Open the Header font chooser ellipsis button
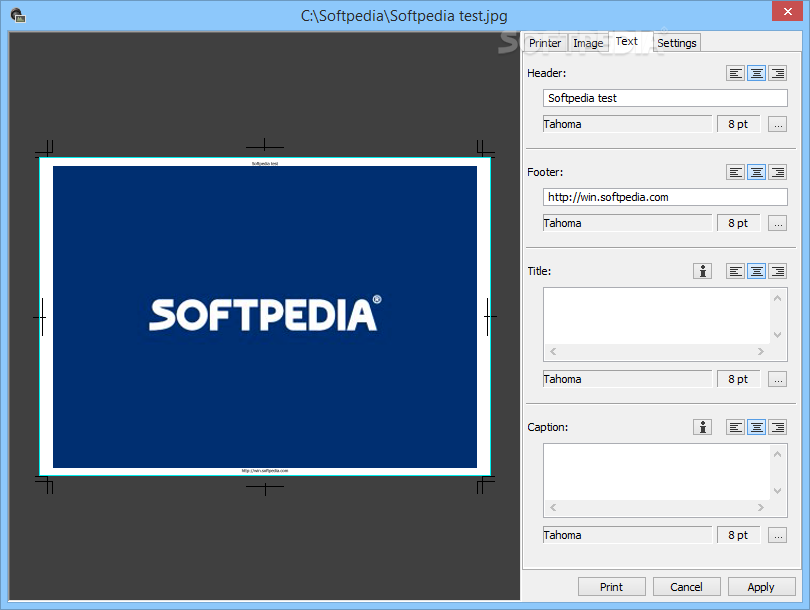The height and width of the screenshot is (610, 810). 777,124
